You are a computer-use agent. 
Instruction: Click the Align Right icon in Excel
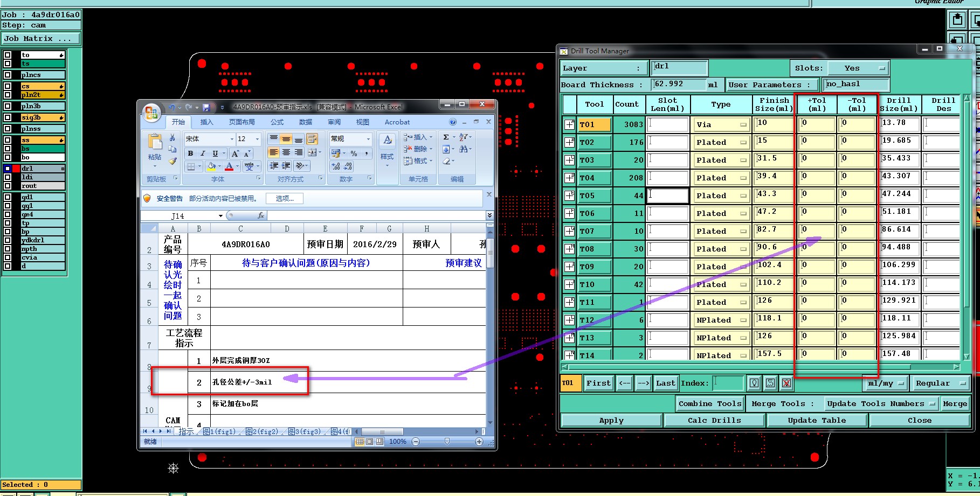pyautogui.click(x=298, y=152)
